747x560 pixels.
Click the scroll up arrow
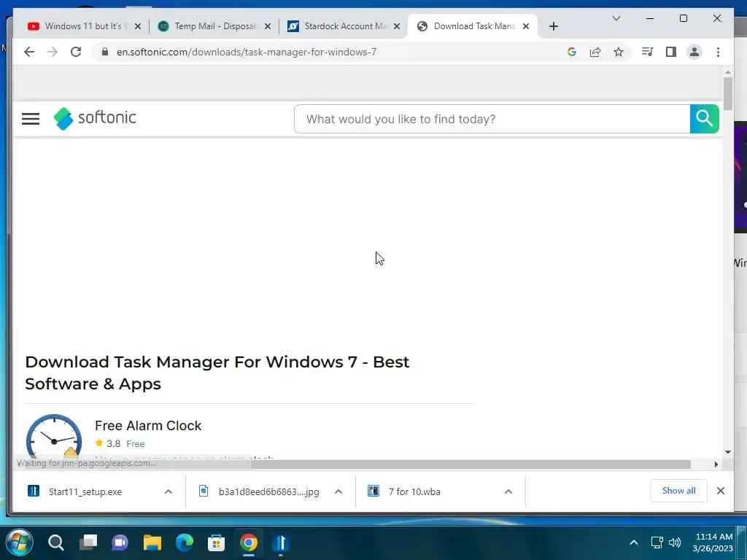[x=727, y=72]
